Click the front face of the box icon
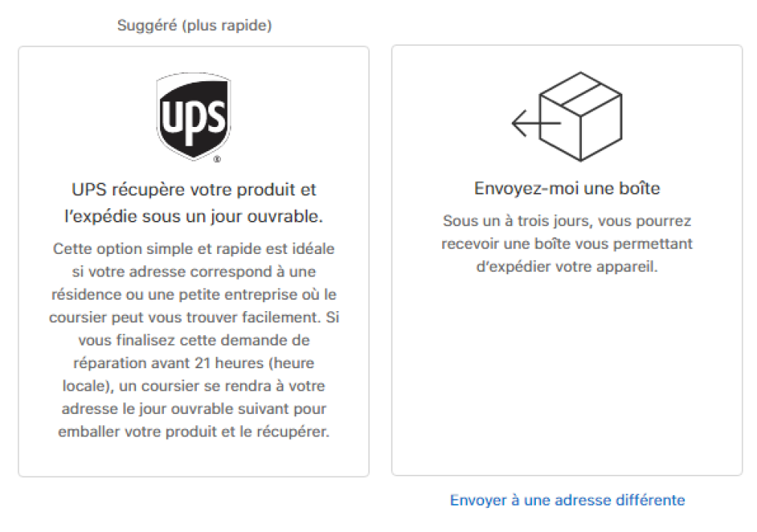757x532 pixels. [x=601, y=128]
